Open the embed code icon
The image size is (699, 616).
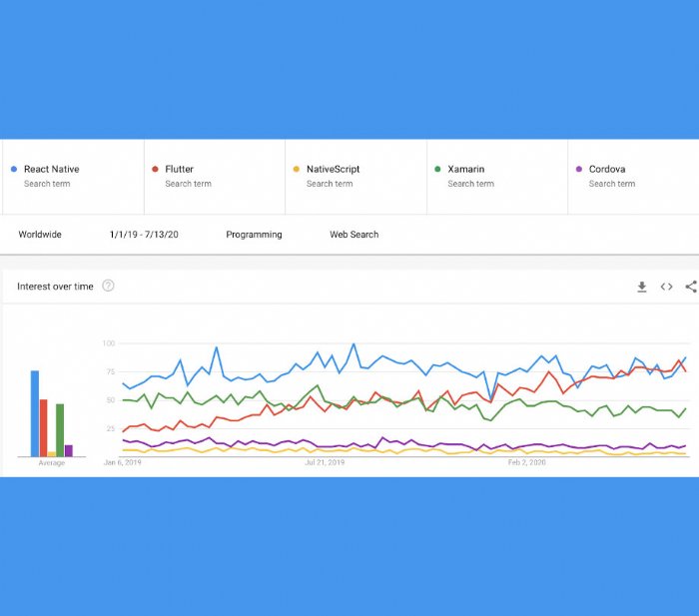666,288
